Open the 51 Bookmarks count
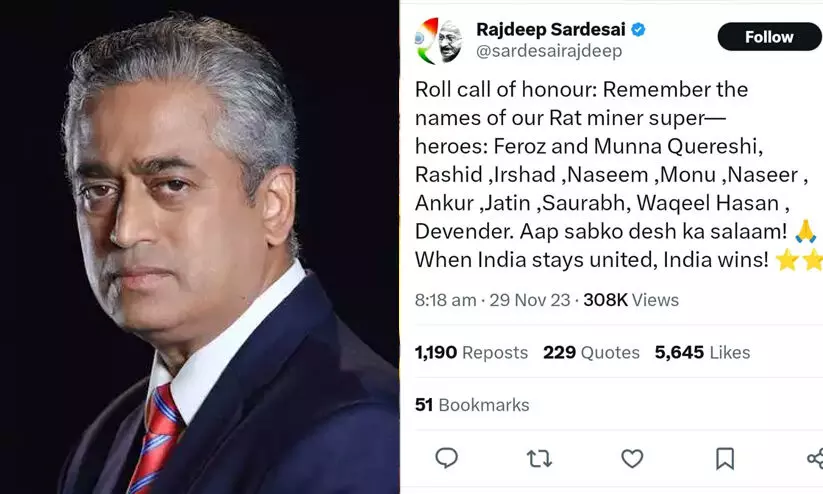 472,405
